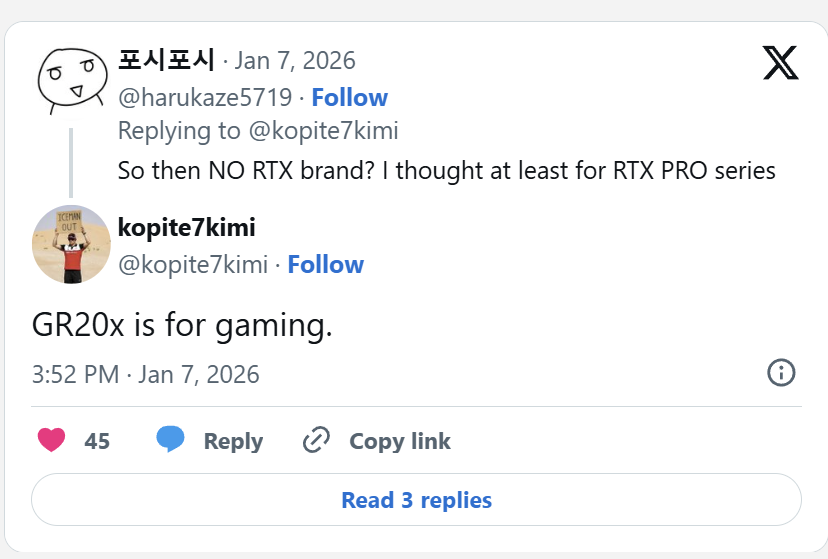828x559 pixels.
Task: Open the Twitter info circle icon
Action: [x=781, y=373]
